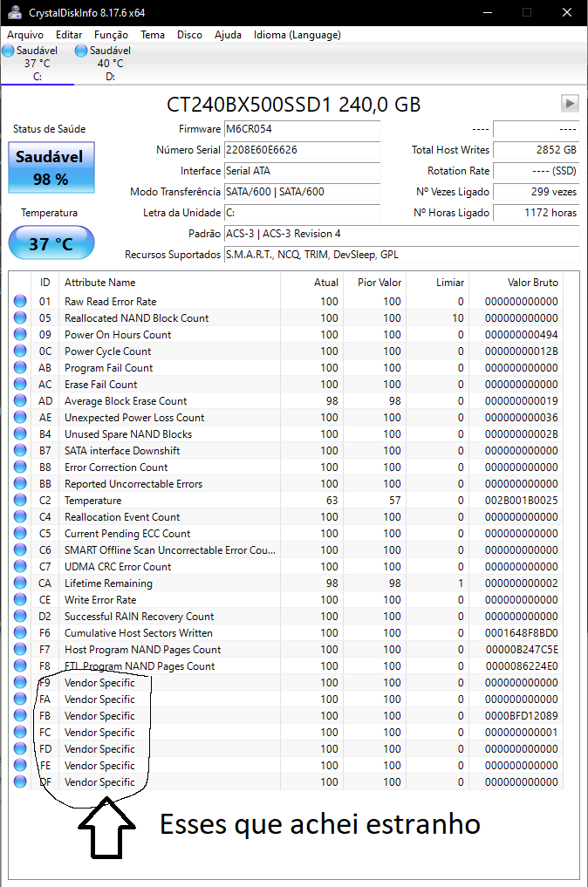Screen dimensions: 588x887
Task: Click the status orb for Error Correction Count
Action: 20,467
